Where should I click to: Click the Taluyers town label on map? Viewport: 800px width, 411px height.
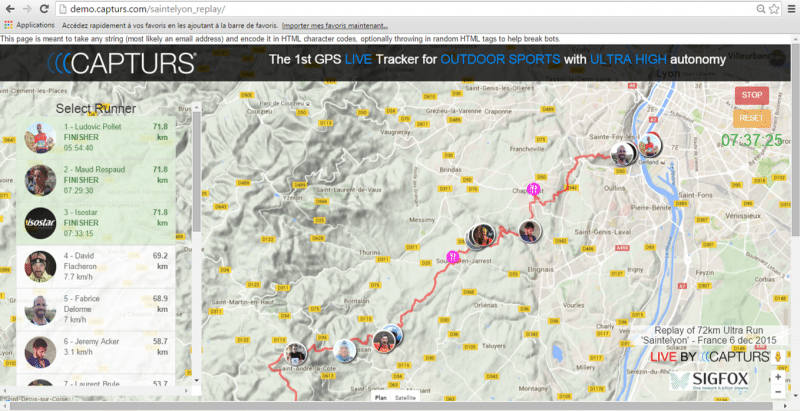pyautogui.click(x=493, y=346)
